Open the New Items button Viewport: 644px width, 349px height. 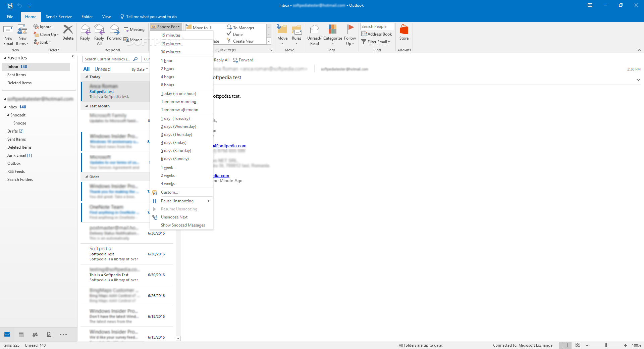(x=22, y=35)
